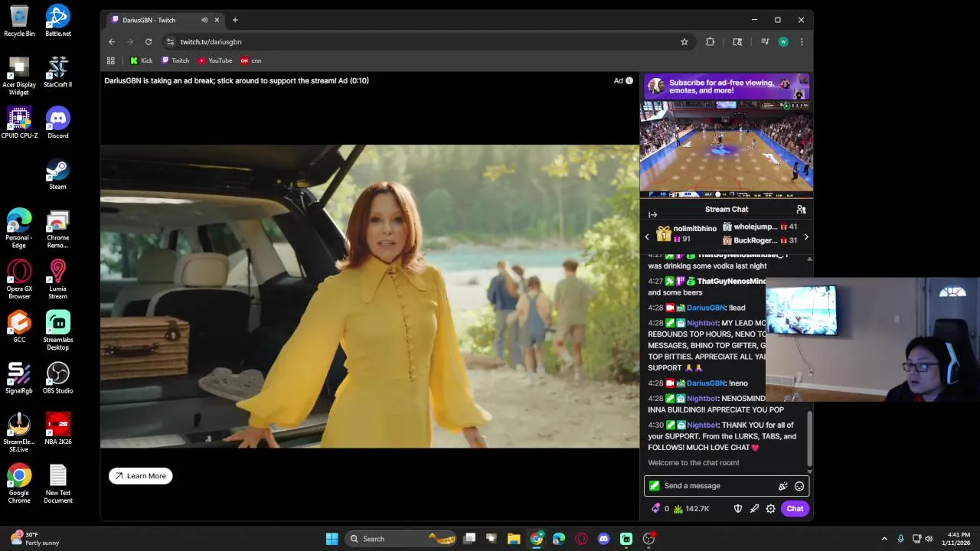Open Discord from the taskbar
This screenshot has height=551, width=980.
coord(604,539)
